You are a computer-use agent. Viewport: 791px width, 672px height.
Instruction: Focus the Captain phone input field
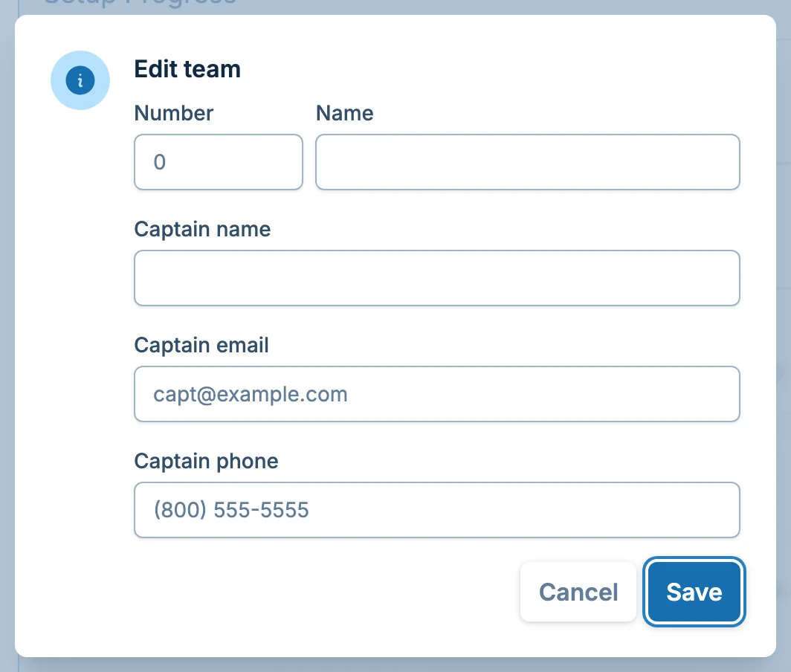(436, 510)
